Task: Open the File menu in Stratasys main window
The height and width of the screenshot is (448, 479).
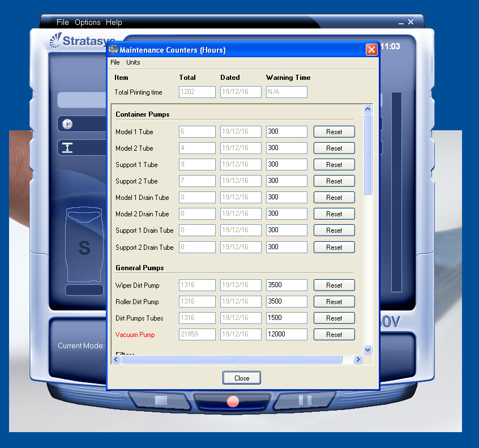Action: click(63, 22)
